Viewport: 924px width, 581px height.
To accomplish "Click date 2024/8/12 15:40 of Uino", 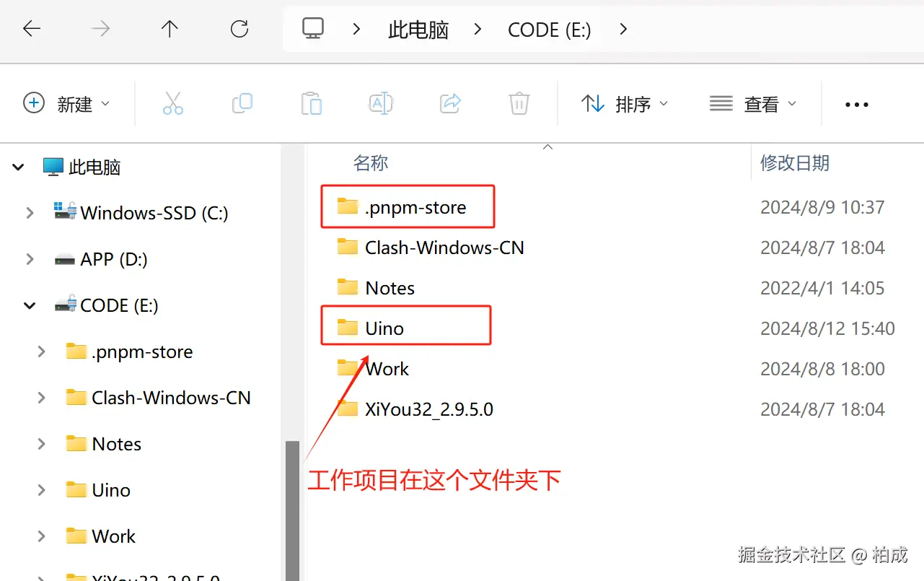I will point(827,329).
